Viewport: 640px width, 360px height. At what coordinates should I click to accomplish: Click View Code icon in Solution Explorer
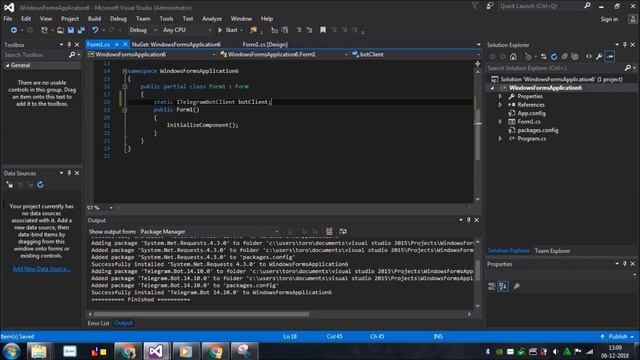tap(589, 57)
